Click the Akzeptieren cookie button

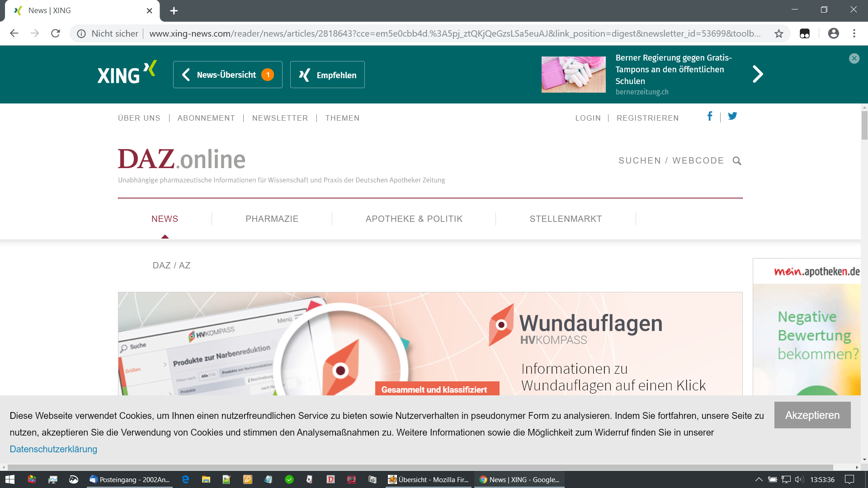tap(812, 415)
